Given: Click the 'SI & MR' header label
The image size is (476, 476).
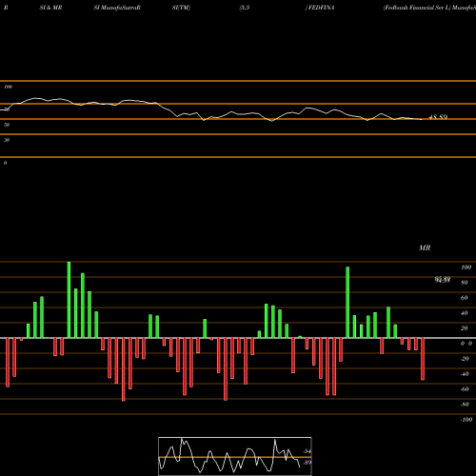Looking at the screenshot, I should pos(50,8).
